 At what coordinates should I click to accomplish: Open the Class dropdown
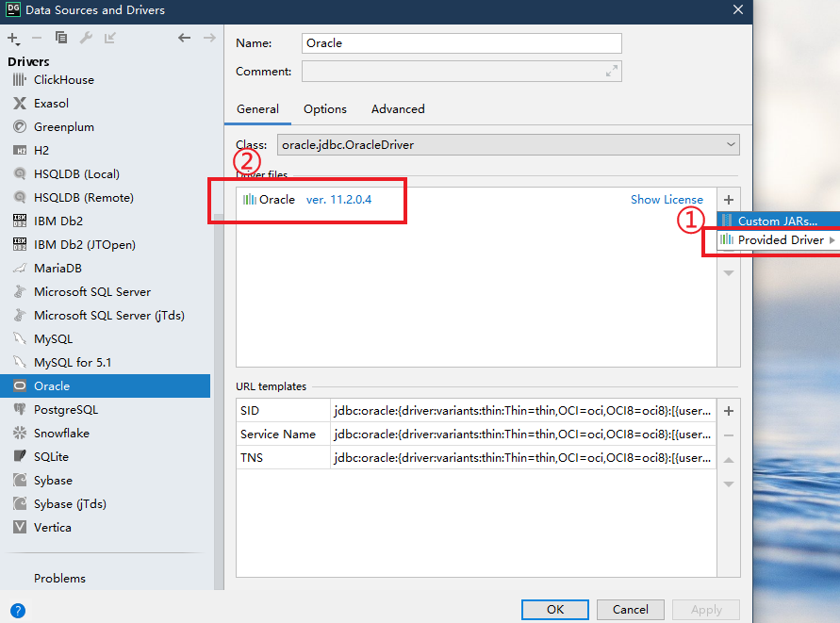coord(731,144)
